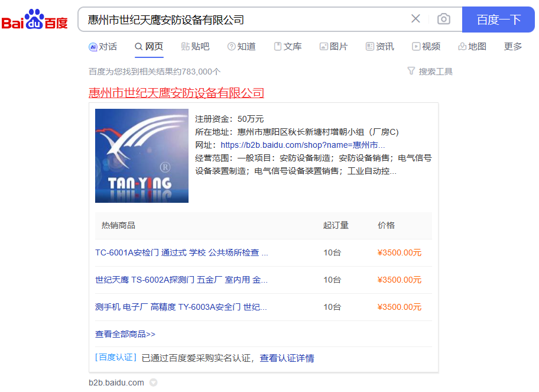Switch to the 图片 images tab
The height and width of the screenshot is (392, 539).
[333, 47]
